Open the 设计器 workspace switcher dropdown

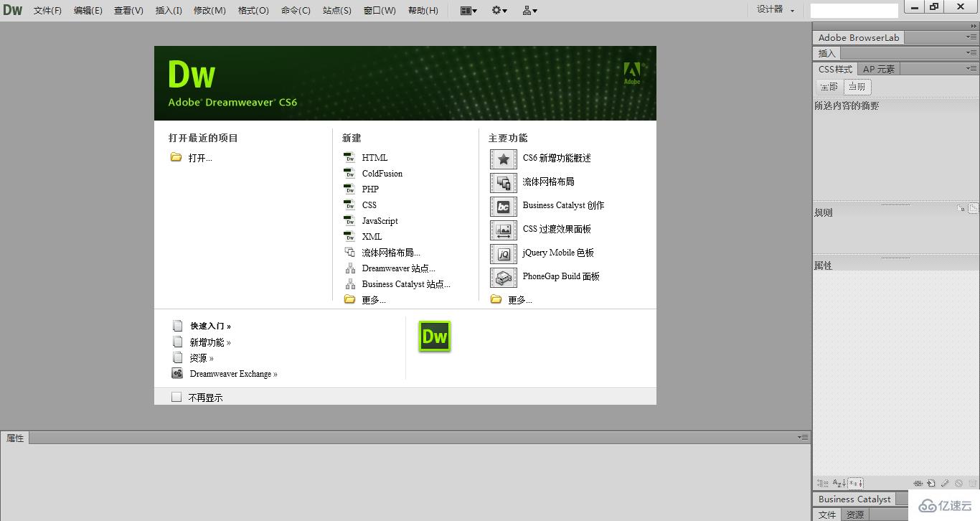(x=776, y=9)
